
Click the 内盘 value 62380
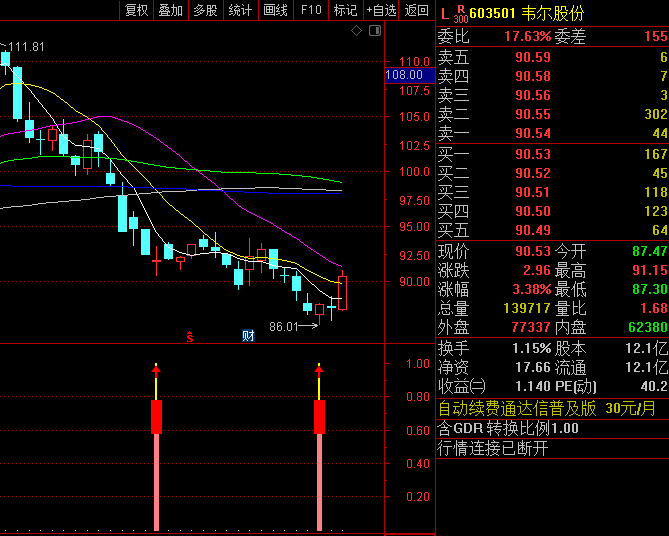648,327
